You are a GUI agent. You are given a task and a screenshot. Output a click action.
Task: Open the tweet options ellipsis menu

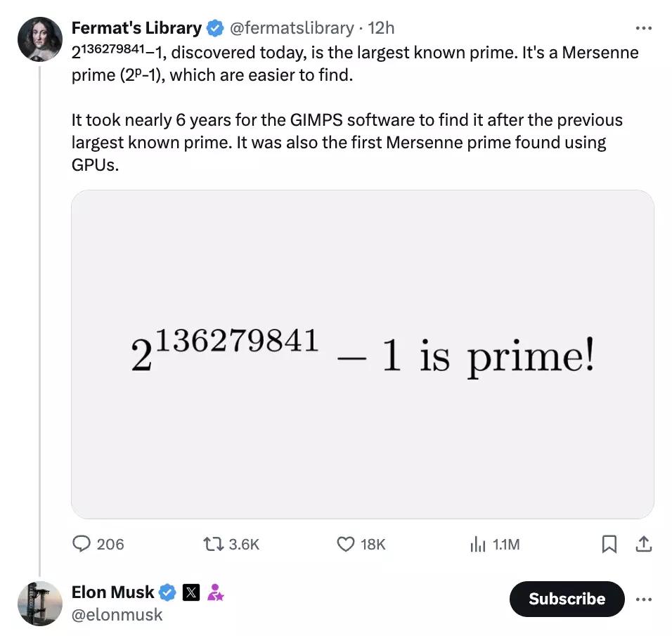[x=644, y=27]
